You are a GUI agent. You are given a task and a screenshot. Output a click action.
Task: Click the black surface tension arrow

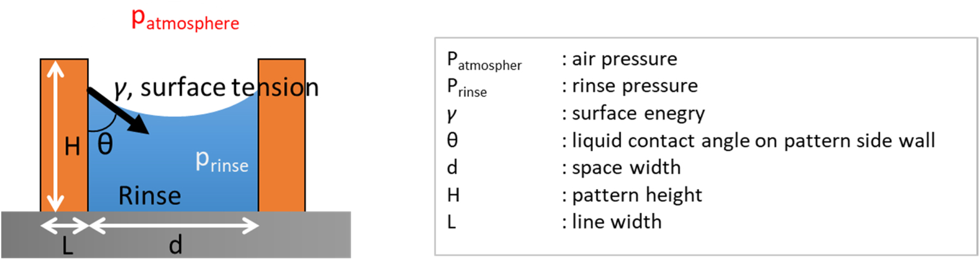pos(117,109)
